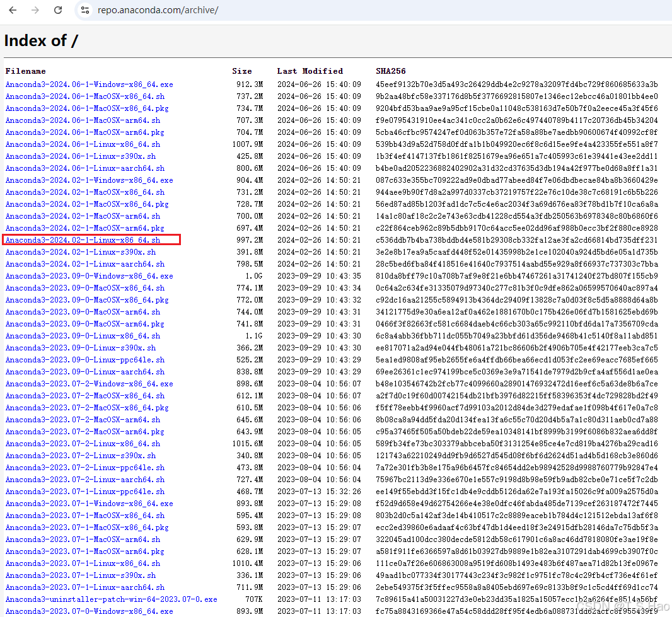Viewport: 672px width, 617px height.
Task: Open Anaconda3-2024.02-1-Linux-aarch64.sh link
Action: point(85,264)
